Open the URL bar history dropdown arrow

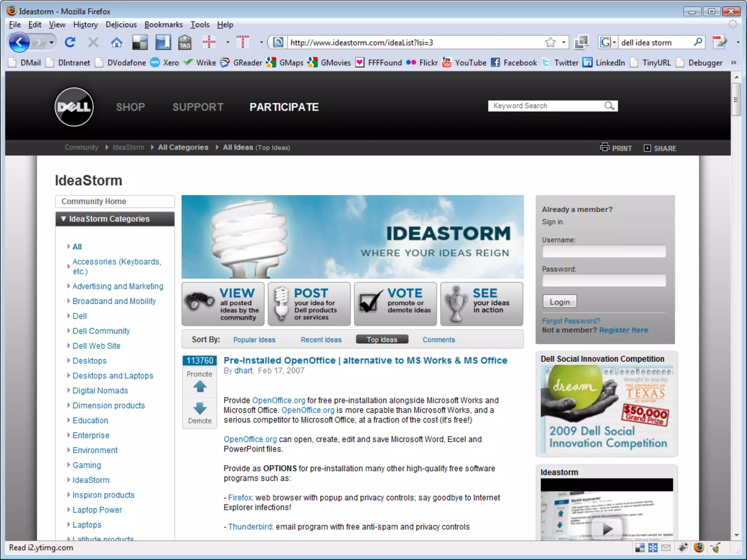pos(564,43)
